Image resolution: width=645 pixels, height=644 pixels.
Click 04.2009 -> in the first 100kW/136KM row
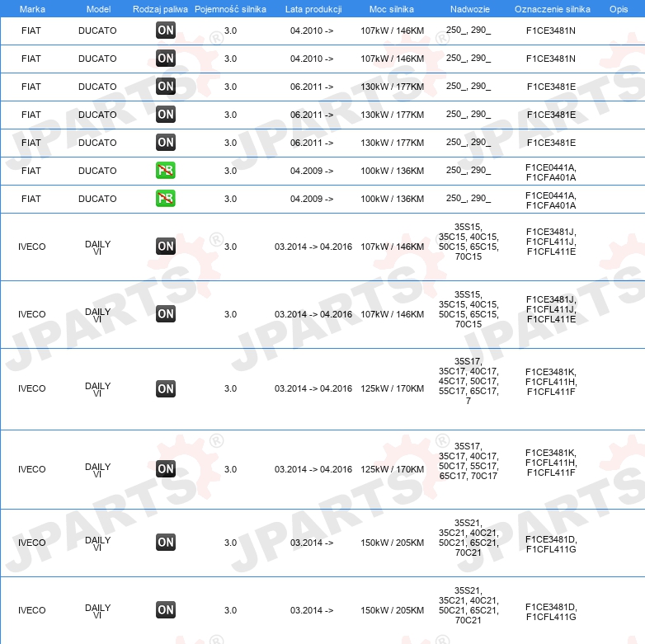click(312, 171)
